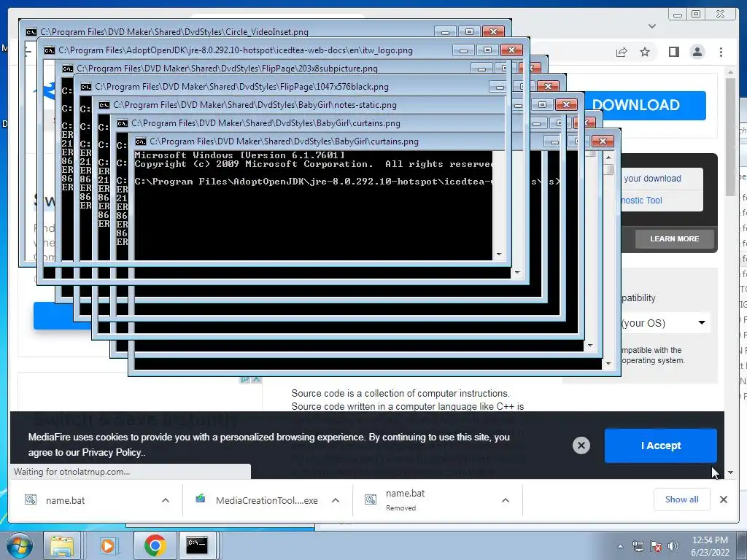Click the cmd icon of notes-static.png window
The image size is (747, 560).
pyautogui.click(x=104, y=105)
